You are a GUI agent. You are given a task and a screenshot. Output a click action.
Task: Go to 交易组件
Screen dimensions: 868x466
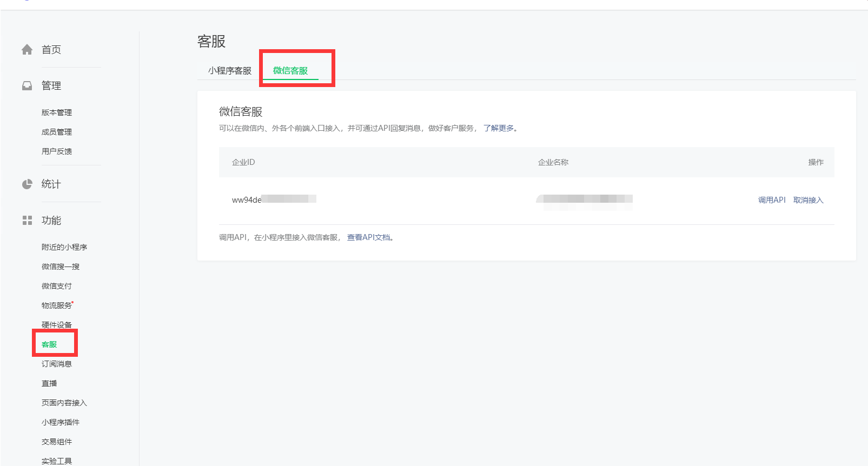[x=57, y=442]
